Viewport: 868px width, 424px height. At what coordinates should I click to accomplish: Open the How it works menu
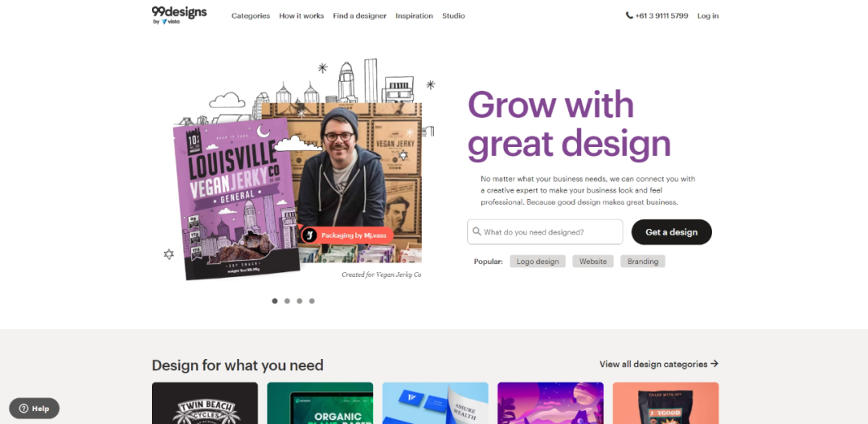click(x=301, y=16)
